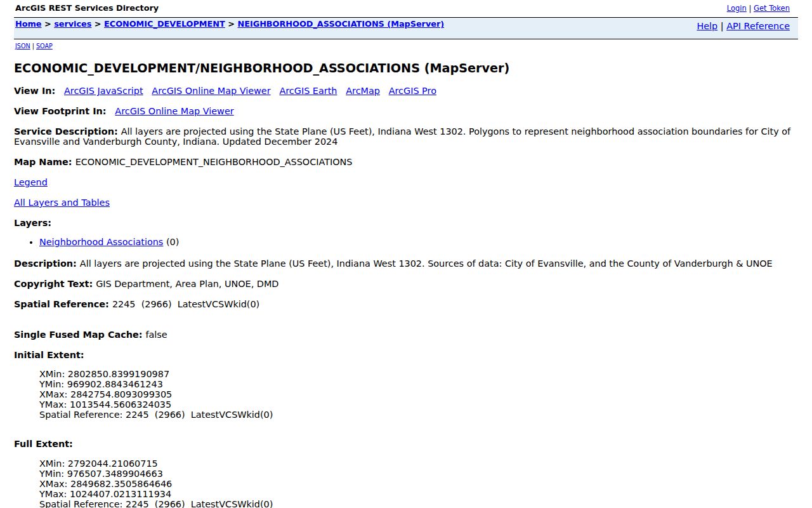Open All Layers and Tables
812x508 pixels.
point(62,203)
